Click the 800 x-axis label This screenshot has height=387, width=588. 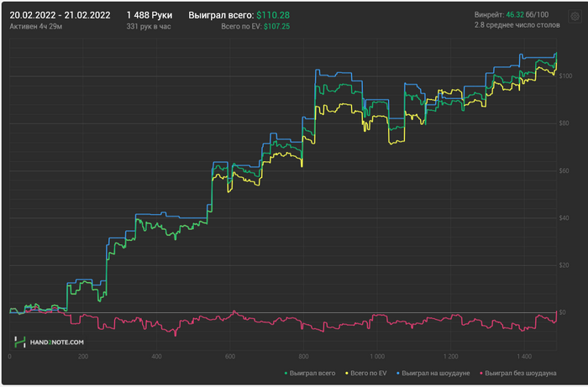point(303,357)
